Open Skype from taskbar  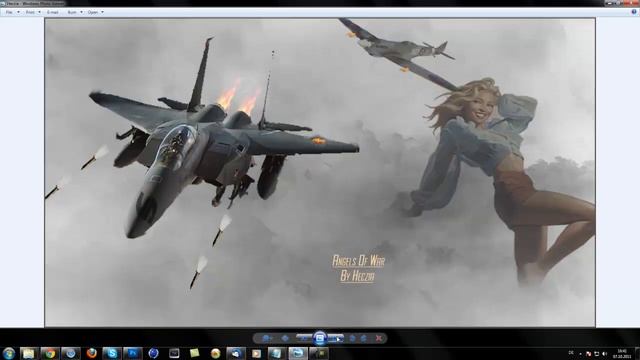point(112,353)
